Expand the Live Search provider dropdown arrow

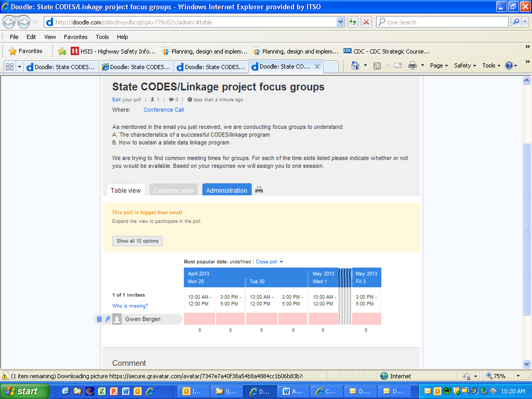525,22
